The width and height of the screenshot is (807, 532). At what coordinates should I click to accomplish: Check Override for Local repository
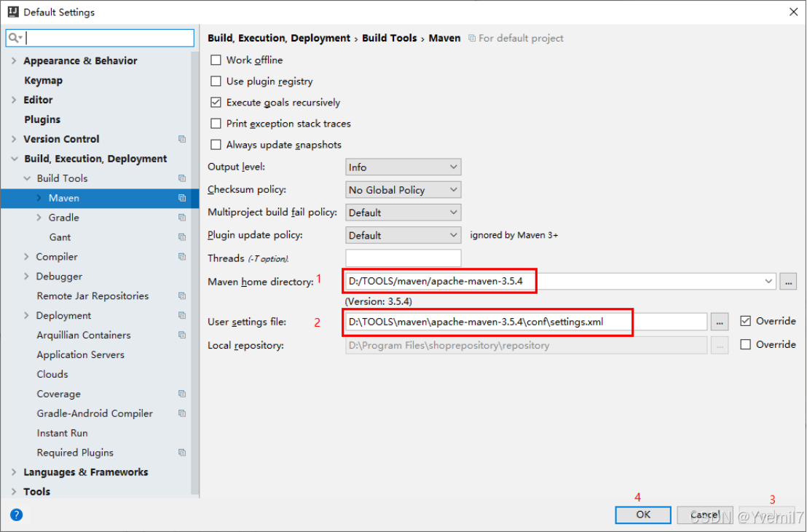click(745, 344)
